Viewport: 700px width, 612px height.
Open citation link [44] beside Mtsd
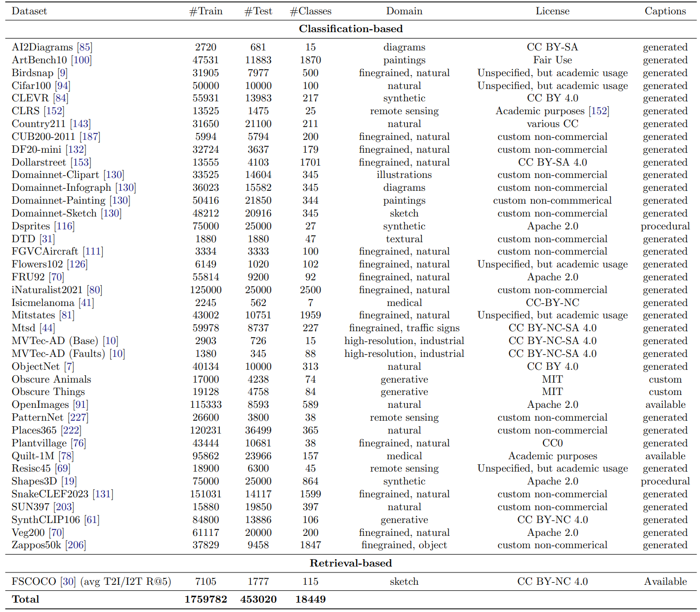click(x=47, y=328)
